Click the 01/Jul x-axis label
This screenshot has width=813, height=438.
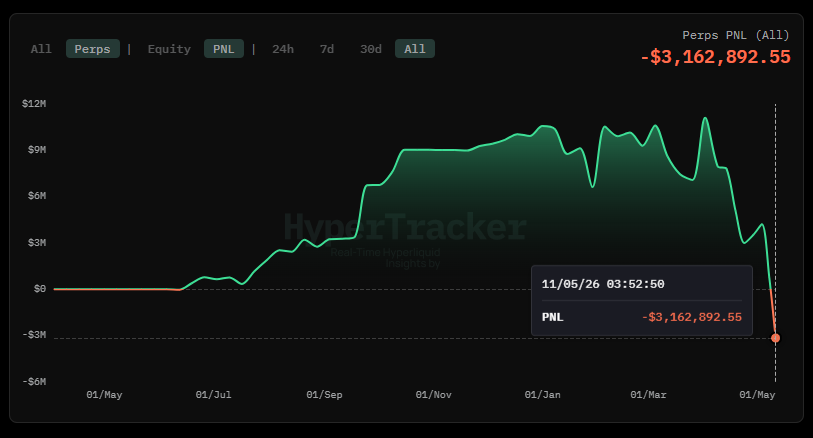213,394
